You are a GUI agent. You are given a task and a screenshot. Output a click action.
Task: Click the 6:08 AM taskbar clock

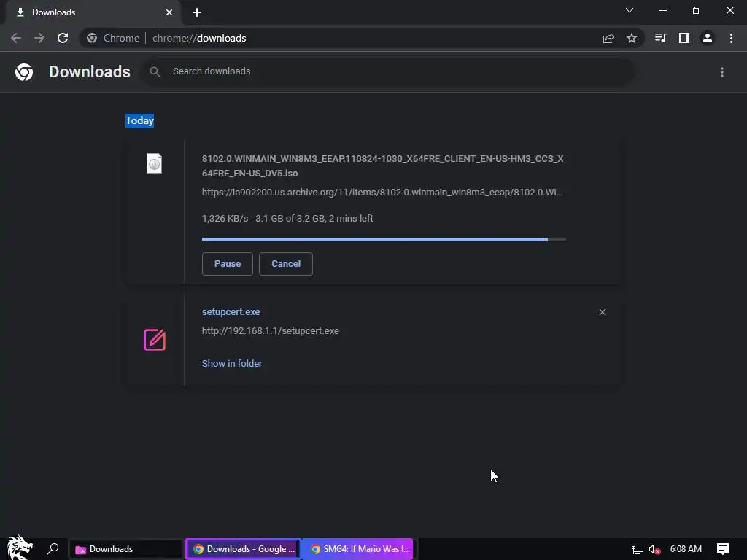(686, 549)
